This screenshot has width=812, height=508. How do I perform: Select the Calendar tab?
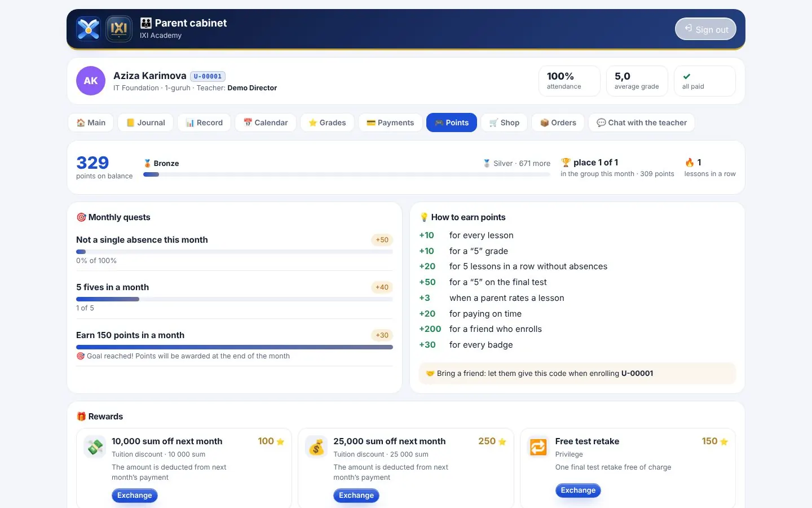[266, 122]
